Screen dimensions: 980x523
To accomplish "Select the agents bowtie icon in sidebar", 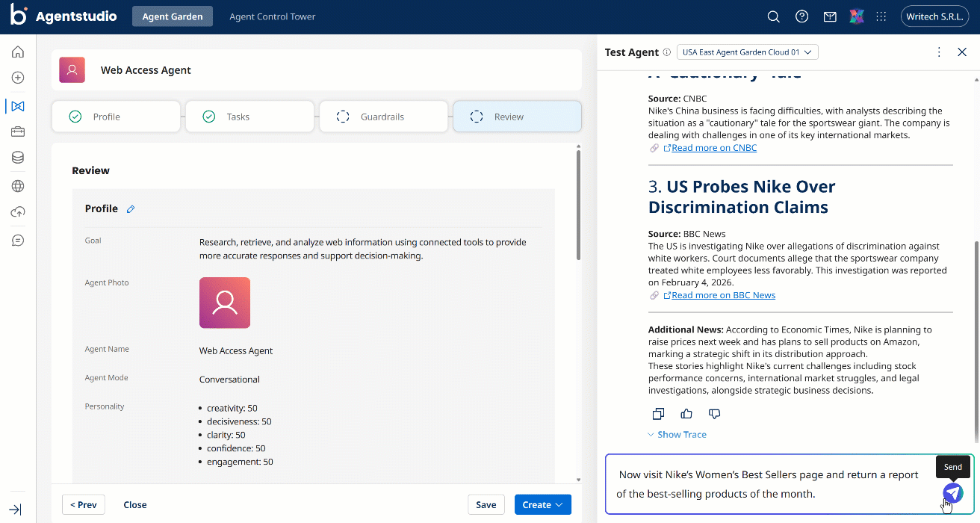I will click(18, 106).
